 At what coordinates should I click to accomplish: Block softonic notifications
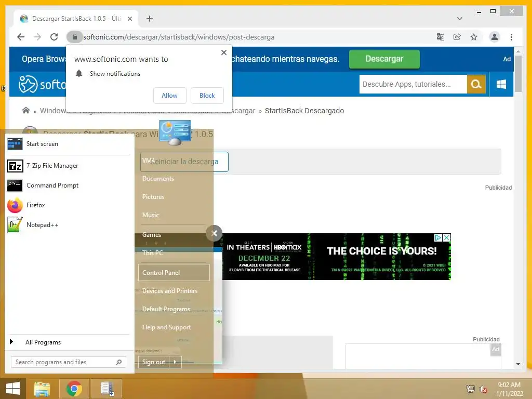[x=207, y=96]
